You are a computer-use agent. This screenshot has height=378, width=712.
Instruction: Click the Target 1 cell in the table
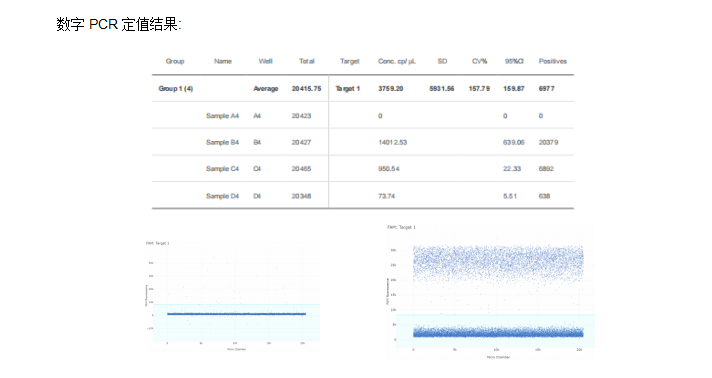coord(348,89)
